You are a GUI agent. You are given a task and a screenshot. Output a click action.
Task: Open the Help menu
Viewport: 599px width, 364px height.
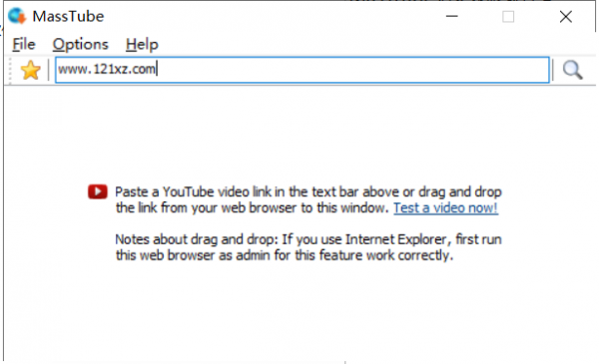142,45
